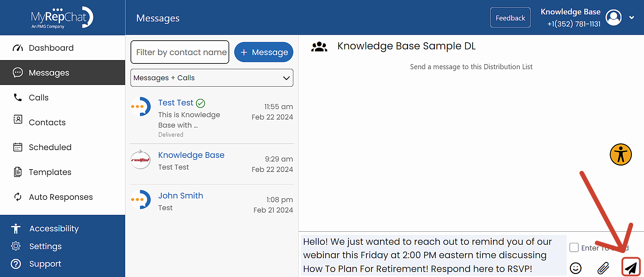Screen dimensions: 644x277
Task: Open the emoji picker smiley icon
Action: tap(576, 268)
